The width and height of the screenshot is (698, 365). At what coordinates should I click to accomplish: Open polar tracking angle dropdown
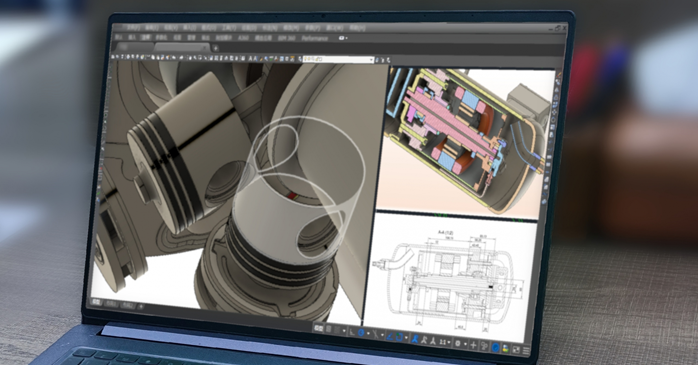click(368, 333)
